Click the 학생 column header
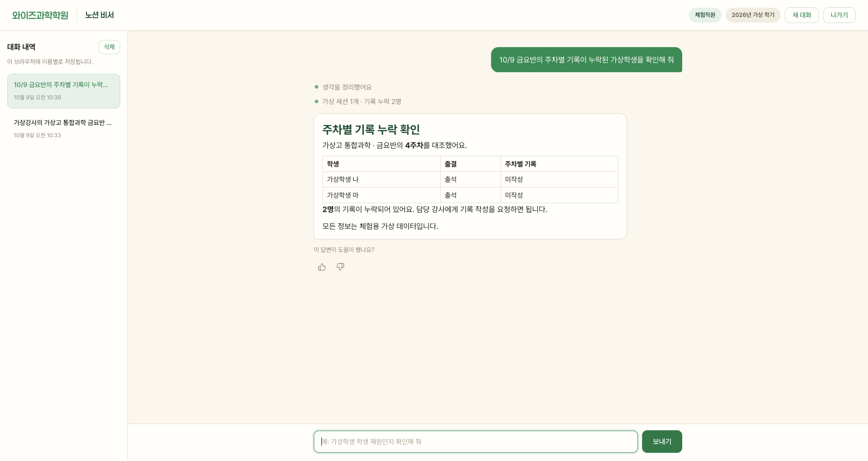The height and width of the screenshot is (461, 868). [x=381, y=164]
